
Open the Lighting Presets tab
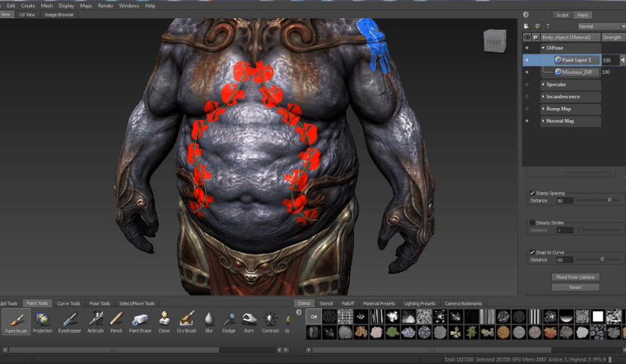419,303
